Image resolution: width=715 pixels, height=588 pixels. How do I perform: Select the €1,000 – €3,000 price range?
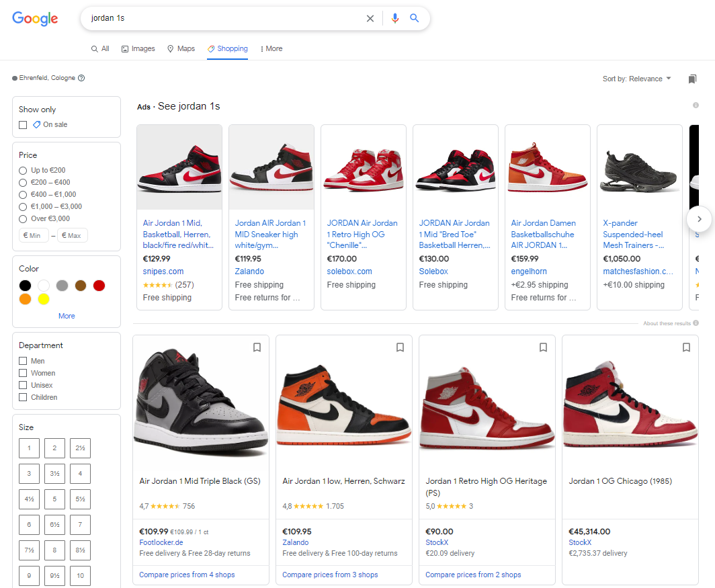23,207
